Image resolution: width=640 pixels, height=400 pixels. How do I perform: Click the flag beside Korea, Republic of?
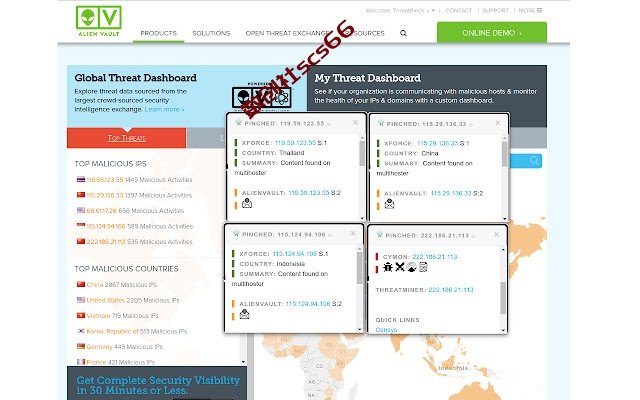(81, 331)
